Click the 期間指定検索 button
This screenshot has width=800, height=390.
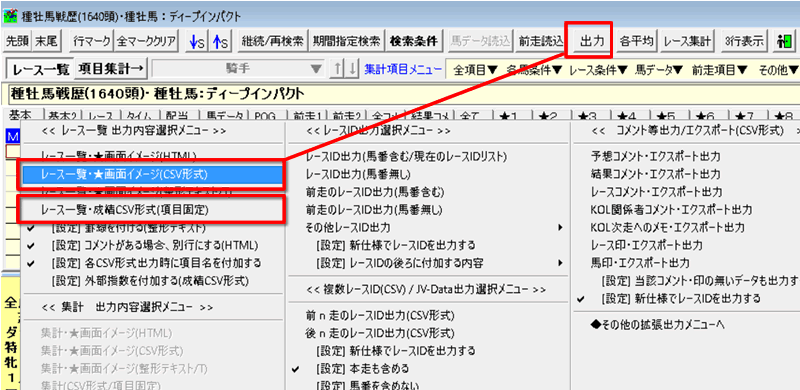click(346, 41)
